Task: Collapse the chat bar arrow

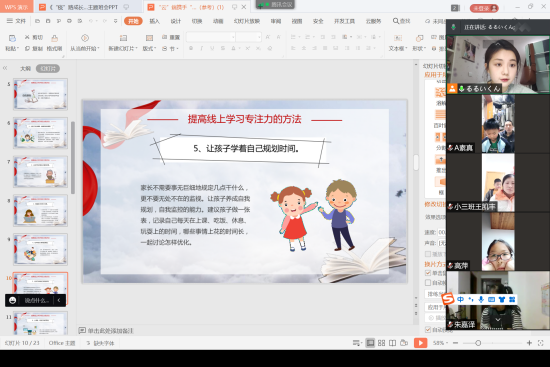Action: [x=59, y=300]
